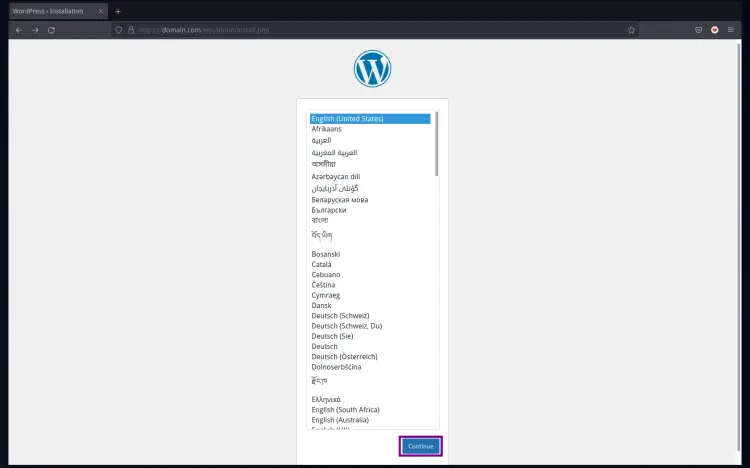
Task: Choose Deutsch (Schweiz) language option
Action: [340, 316]
